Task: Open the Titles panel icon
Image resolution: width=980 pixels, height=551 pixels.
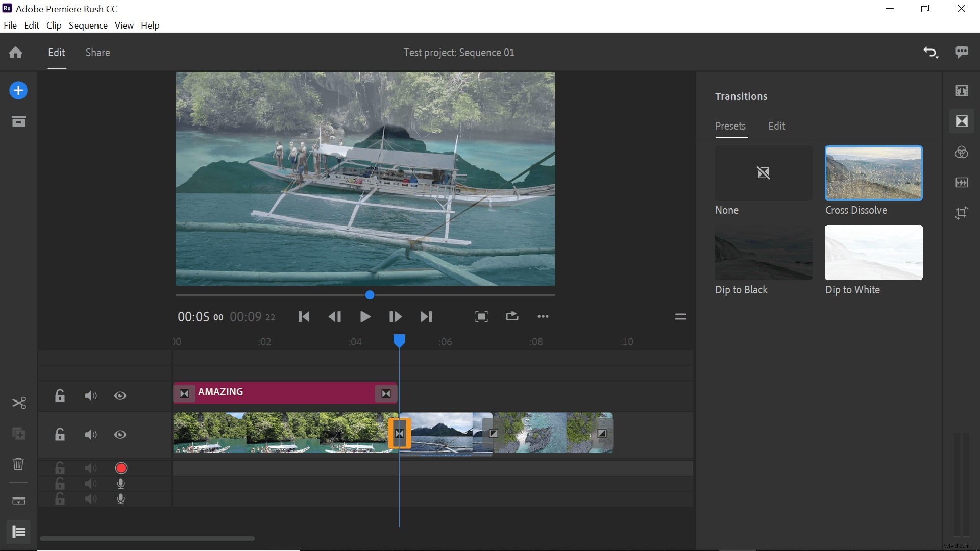Action: coord(962,91)
